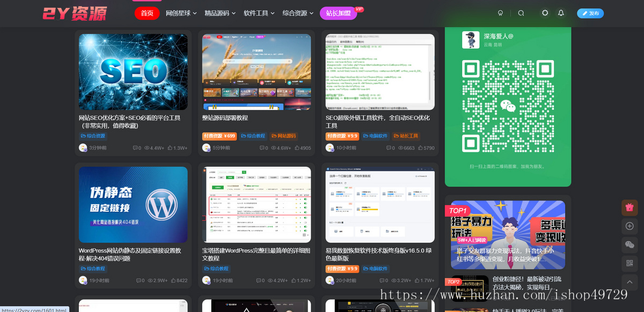Toggle the theme sun icon in header
Screen dimensions: 644x312
[545, 13]
